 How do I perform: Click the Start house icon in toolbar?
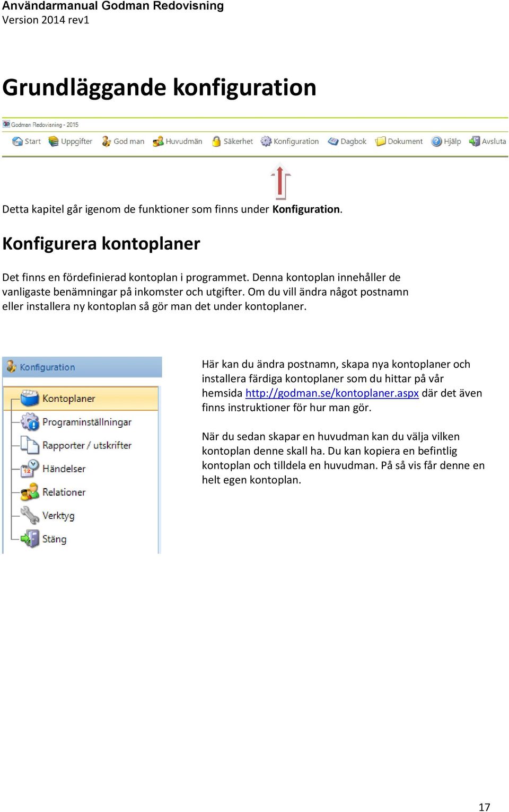pos(17,142)
